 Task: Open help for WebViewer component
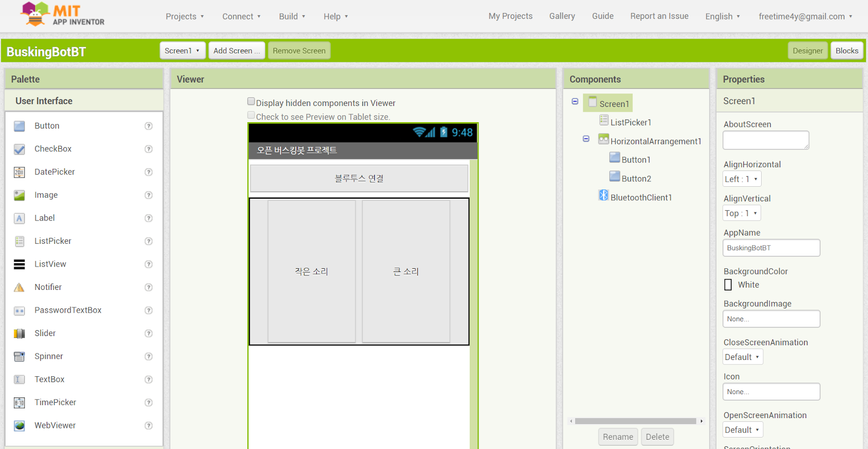149,426
